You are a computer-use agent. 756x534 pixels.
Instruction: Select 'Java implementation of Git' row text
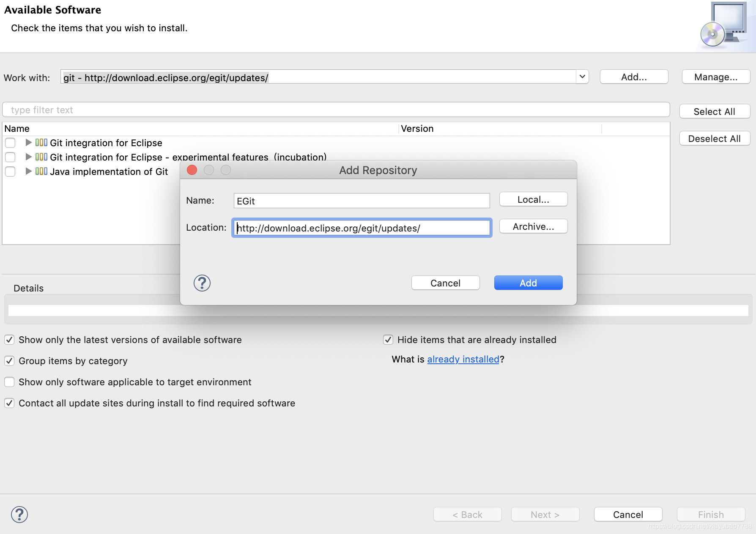109,172
